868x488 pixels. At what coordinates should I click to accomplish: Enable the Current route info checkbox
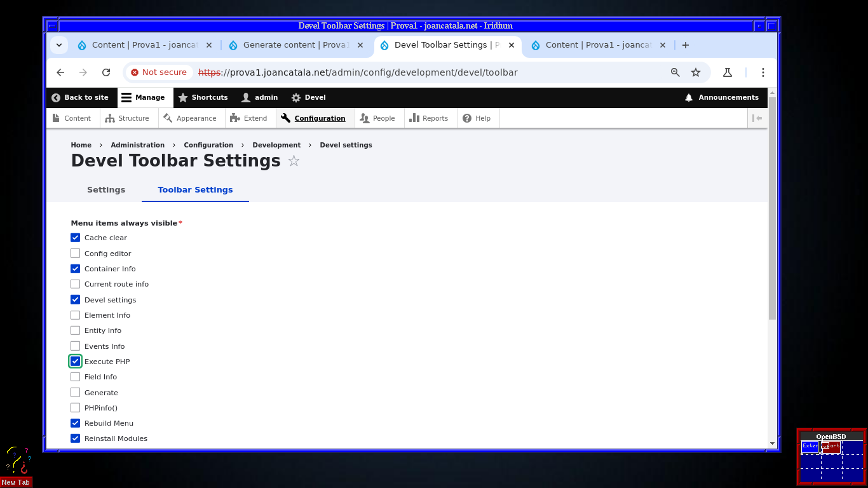click(75, 284)
